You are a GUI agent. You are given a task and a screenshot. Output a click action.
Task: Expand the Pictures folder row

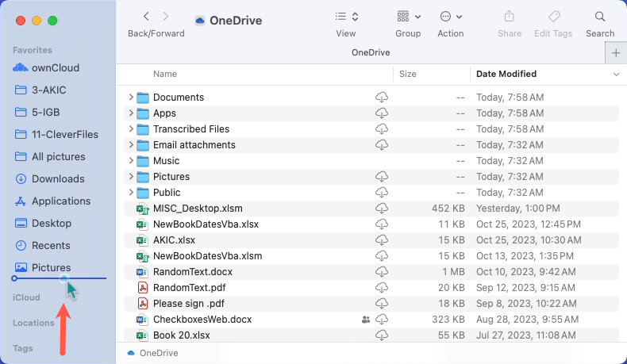pyautogui.click(x=131, y=177)
